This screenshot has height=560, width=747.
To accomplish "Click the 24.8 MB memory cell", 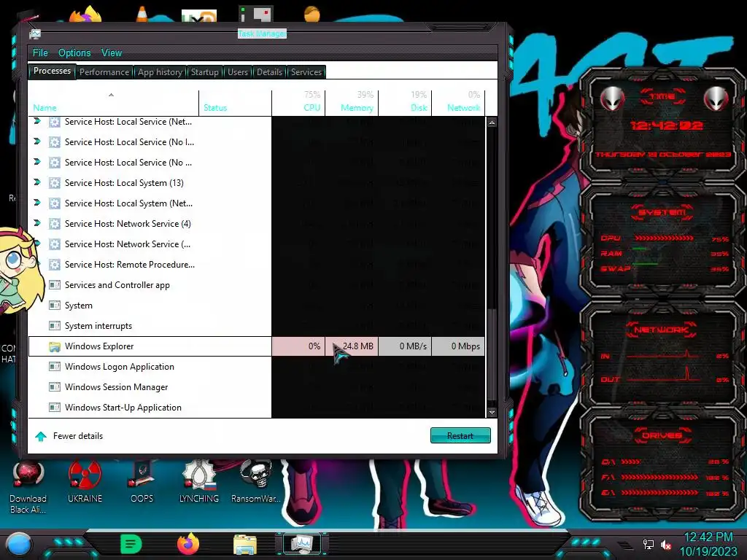I will point(352,346).
